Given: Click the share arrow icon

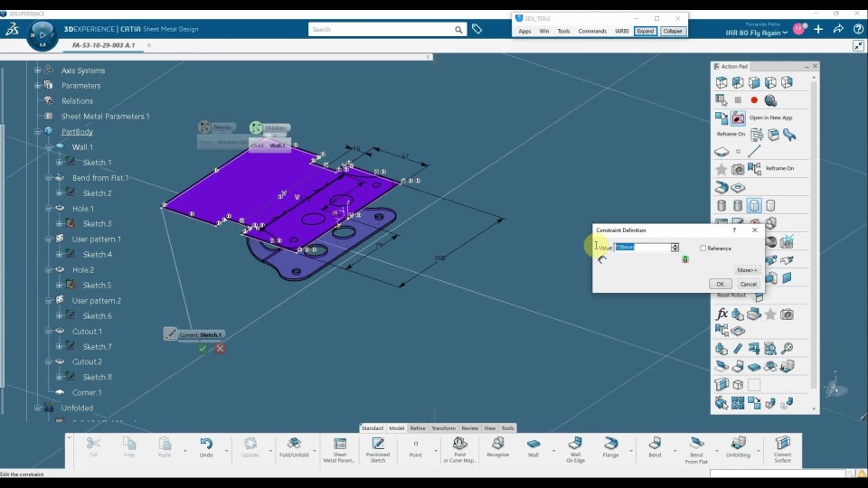Looking at the screenshot, I should click(838, 29).
